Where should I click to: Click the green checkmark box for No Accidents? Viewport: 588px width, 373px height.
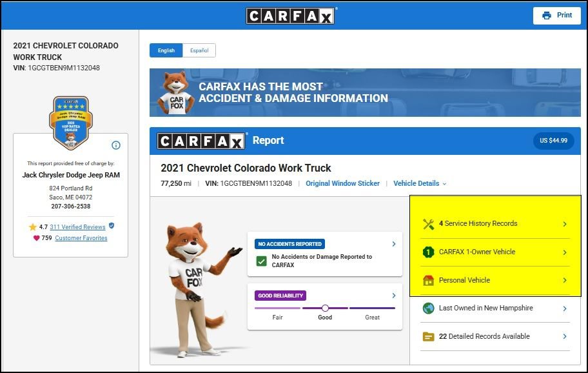(x=261, y=261)
